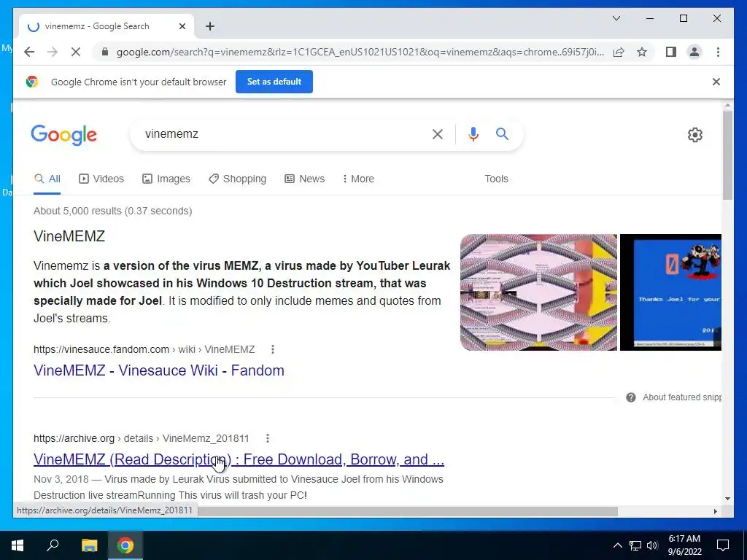Screen dimensions: 747x560
Task: Click the padlock site info icon
Action: tap(105, 52)
